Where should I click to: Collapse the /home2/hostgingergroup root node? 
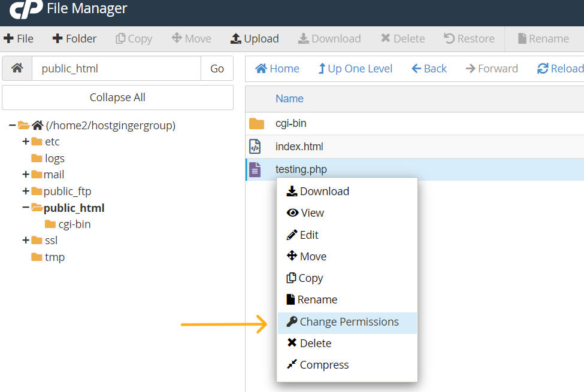pyautogui.click(x=13, y=126)
